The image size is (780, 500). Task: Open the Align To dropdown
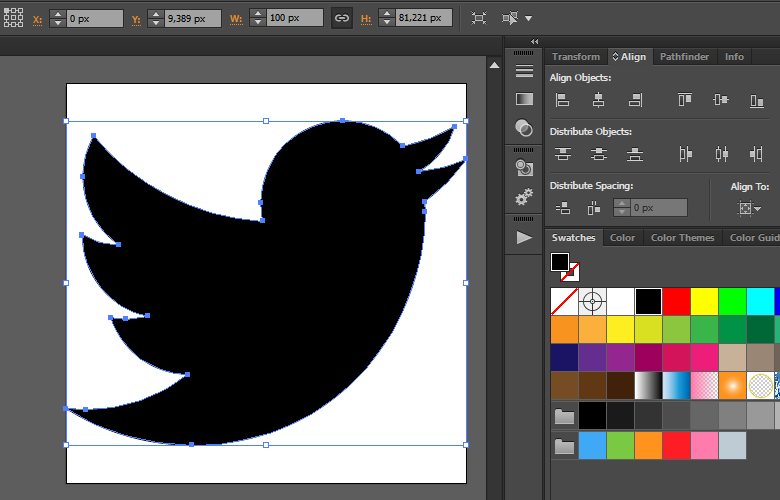(x=749, y=208)
